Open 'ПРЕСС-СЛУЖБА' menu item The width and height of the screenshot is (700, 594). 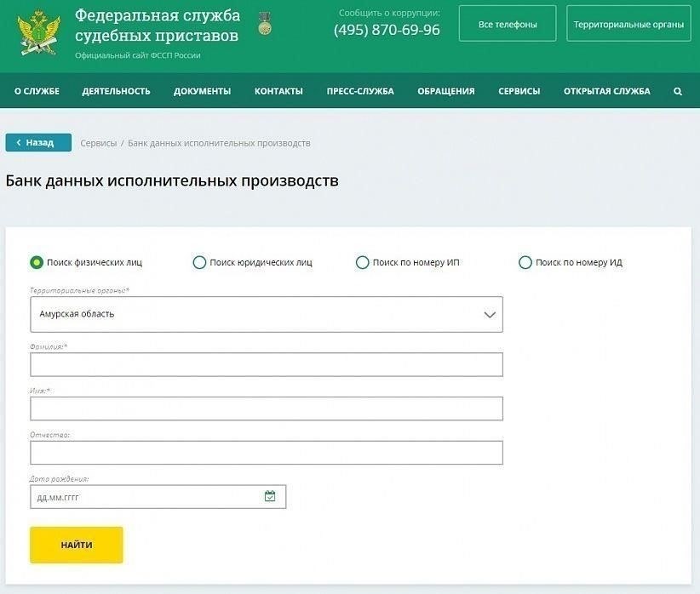click(360, 92)
